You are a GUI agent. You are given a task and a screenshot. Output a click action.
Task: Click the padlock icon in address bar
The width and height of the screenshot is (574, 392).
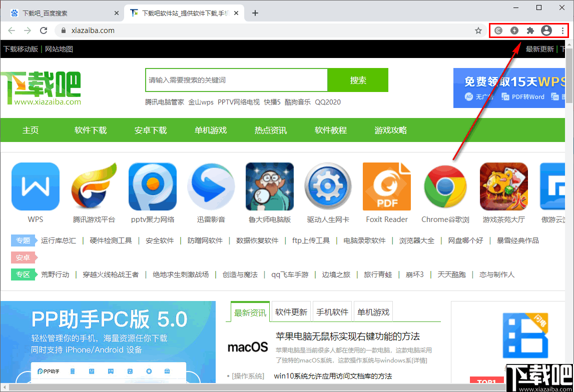point(63,30)
